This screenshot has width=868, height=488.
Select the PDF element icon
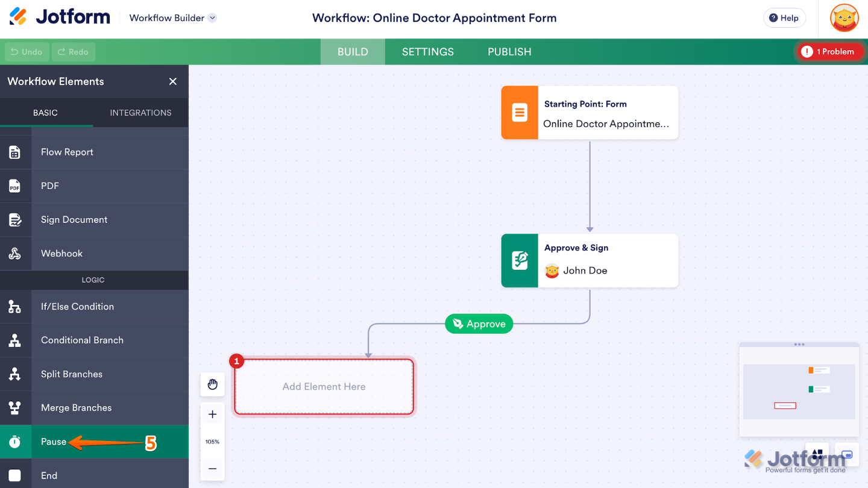click(15, 186)
